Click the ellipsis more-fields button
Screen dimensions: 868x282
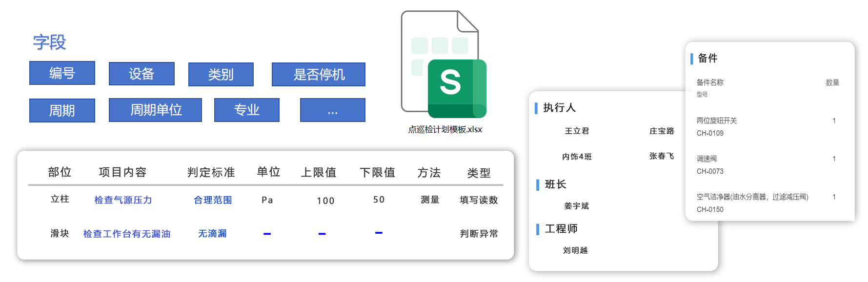[332, 110]
